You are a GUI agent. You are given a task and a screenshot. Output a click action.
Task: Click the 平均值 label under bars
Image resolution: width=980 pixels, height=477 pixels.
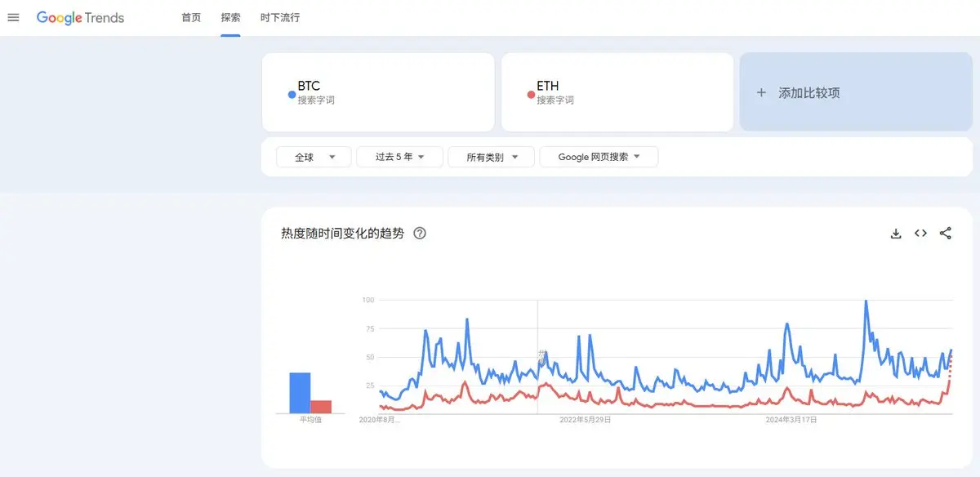pyautogui.click(x=310, y=420)
